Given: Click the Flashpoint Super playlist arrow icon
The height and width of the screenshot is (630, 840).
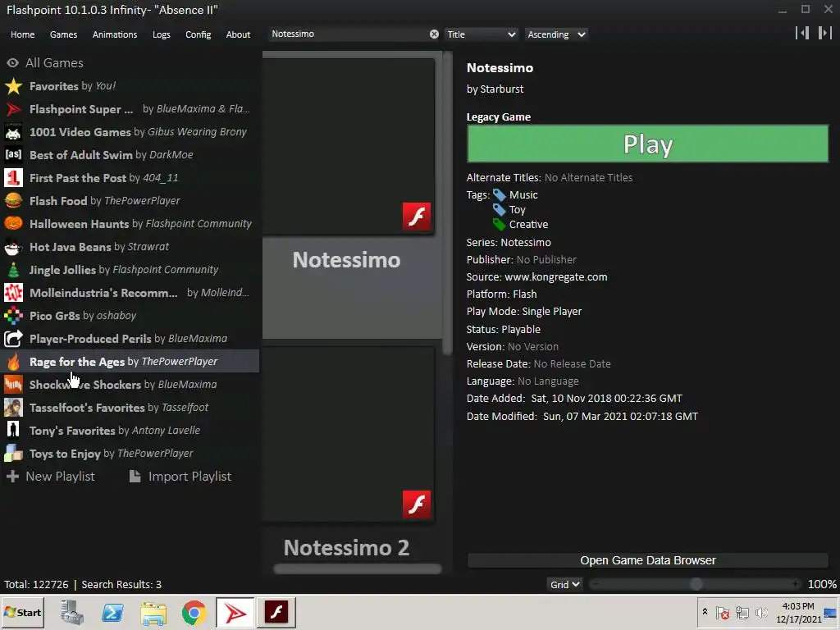Looking at the screenshot, I should click(13, 109).
